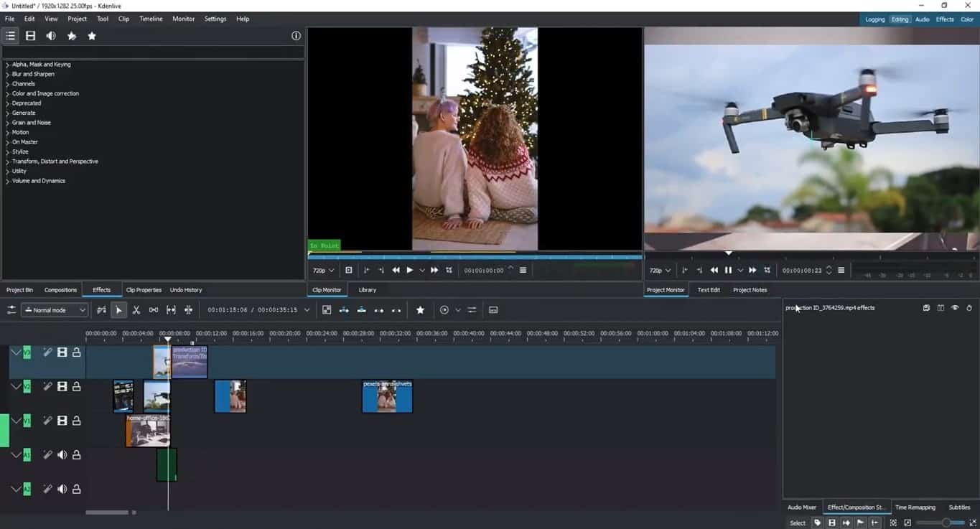Show effects info via the info icon
Viewport: 980px width, 529px height.
(x=296, y=36)
